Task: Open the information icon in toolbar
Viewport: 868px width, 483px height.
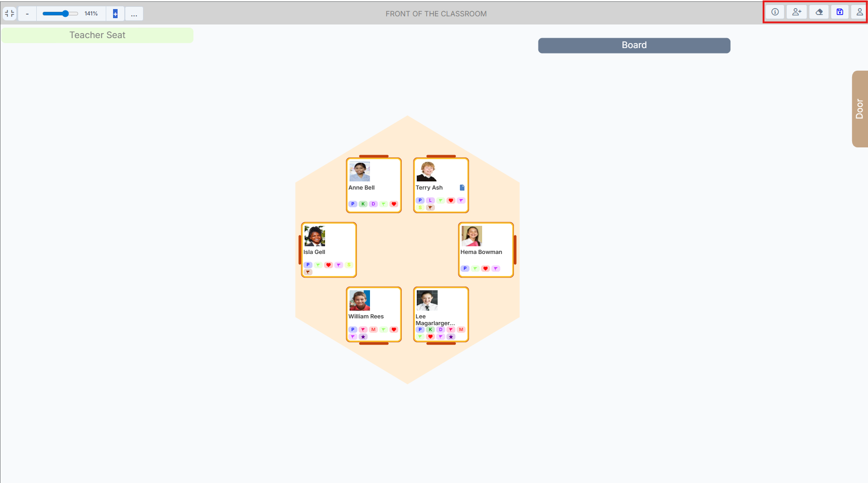Action: coord(775,12)
